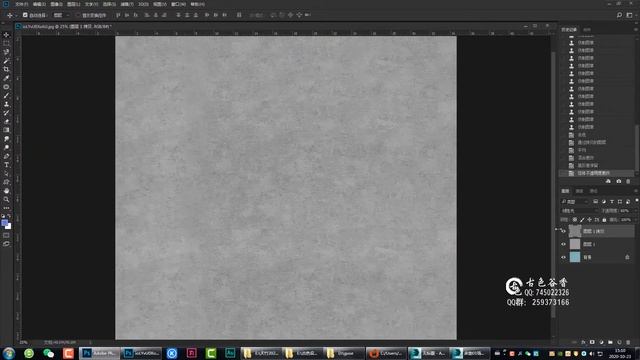Hide the Background layer eye icon

(563, 257)
